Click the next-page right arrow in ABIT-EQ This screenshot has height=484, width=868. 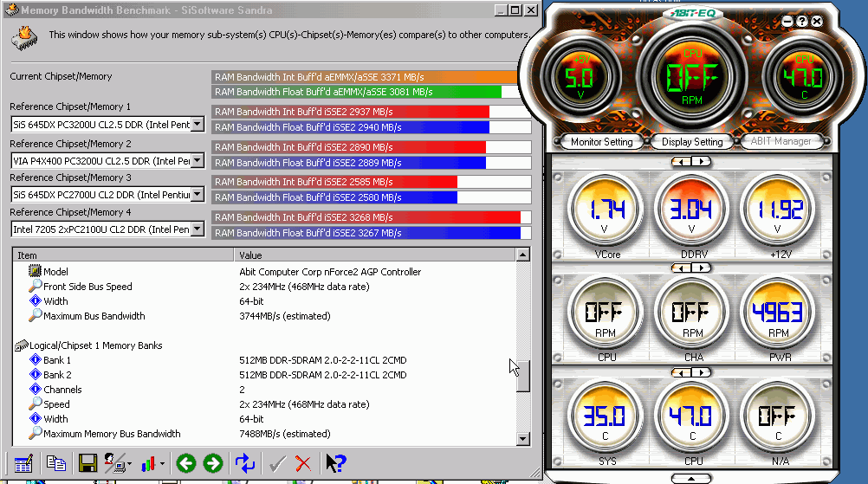(x=703, y=161)
